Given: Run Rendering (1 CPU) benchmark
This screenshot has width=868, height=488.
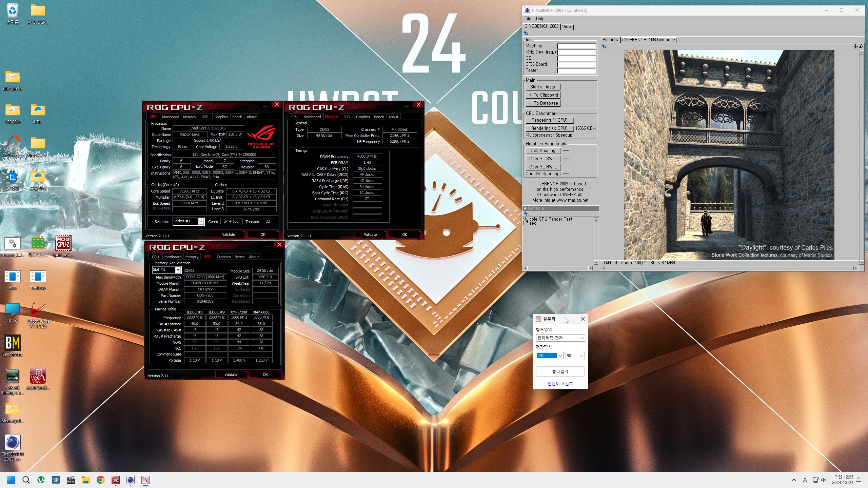Looking at the screenshot, I should (x=549, y=120).
